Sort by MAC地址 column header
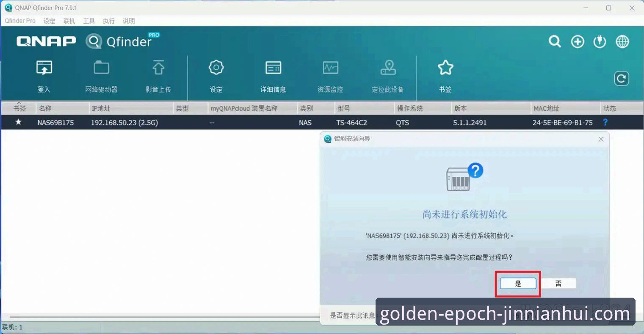This screenshot has width=644, height=334. coord(566,108)
